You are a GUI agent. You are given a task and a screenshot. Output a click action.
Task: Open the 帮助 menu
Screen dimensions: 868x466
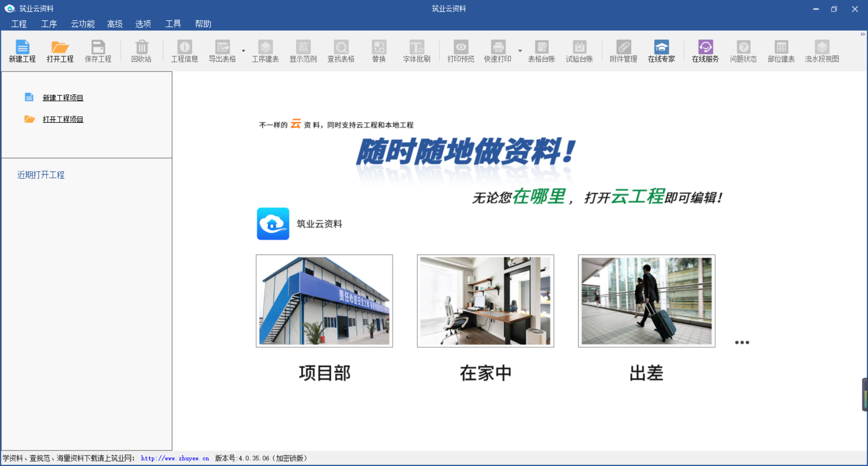tap(203, 24)
